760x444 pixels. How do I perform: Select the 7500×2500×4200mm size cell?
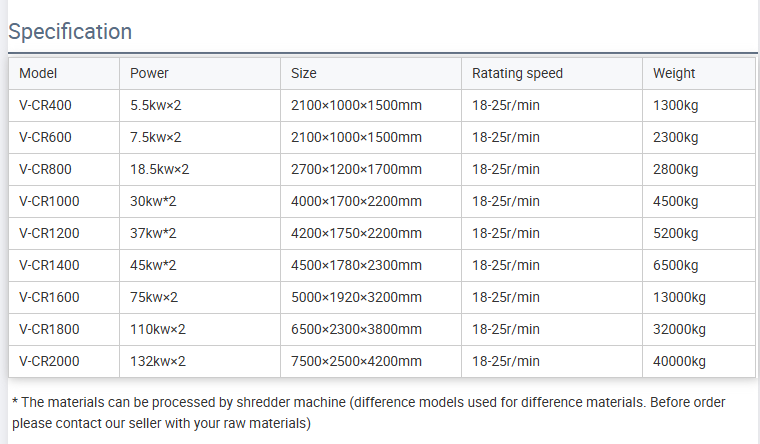[x=356, y=361]
